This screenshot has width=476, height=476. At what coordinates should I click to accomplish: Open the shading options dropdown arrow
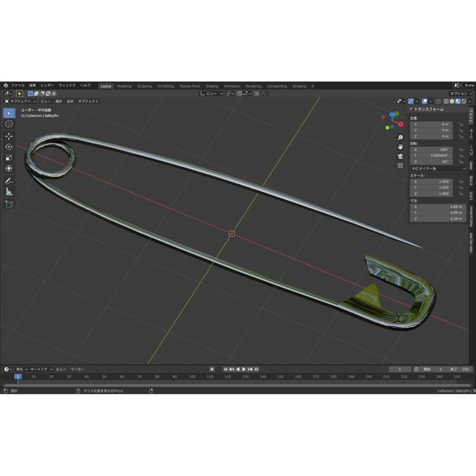coord(469,101)
